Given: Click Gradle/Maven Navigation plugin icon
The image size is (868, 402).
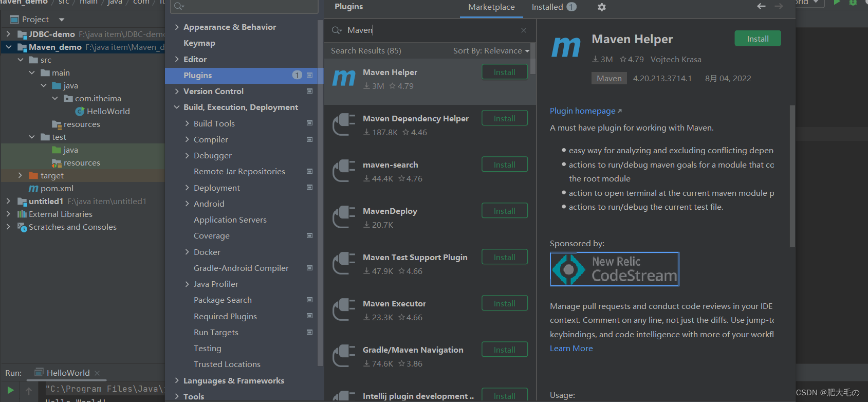Looking at the screenshot, I should click(344, 356).
